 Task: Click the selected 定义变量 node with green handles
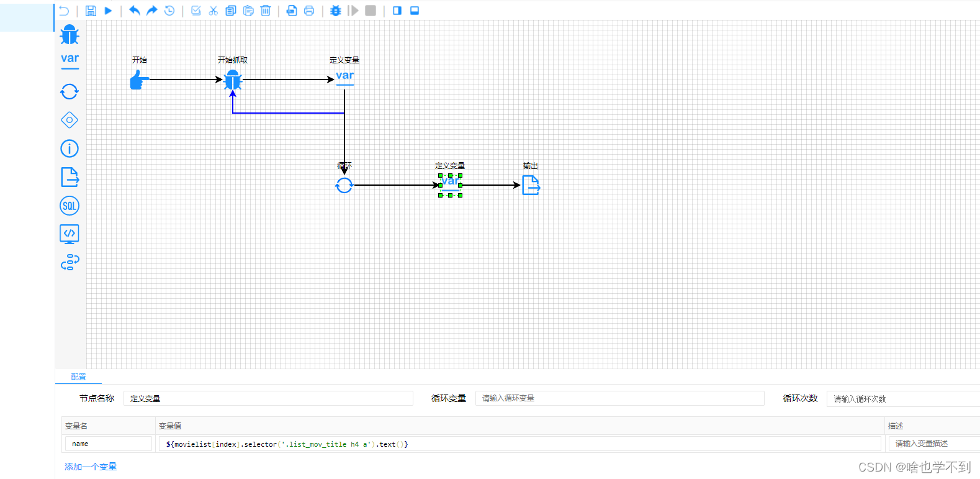click(450, 185)
